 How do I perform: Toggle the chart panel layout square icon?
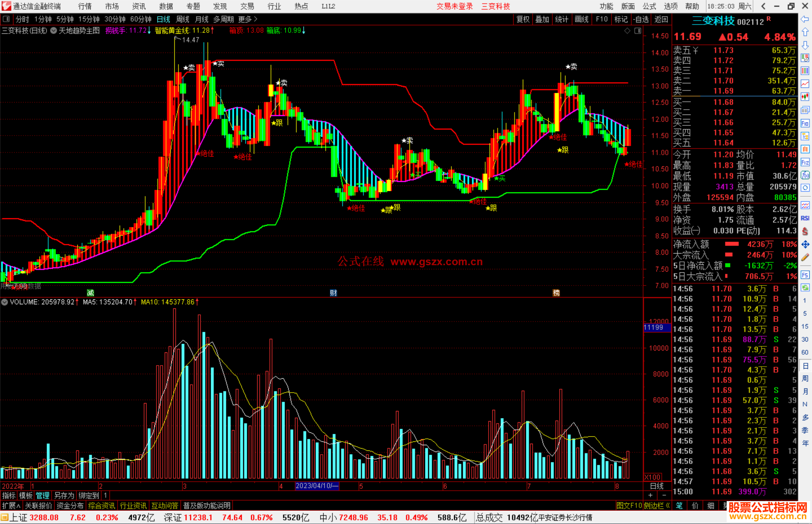click(638, 31)
